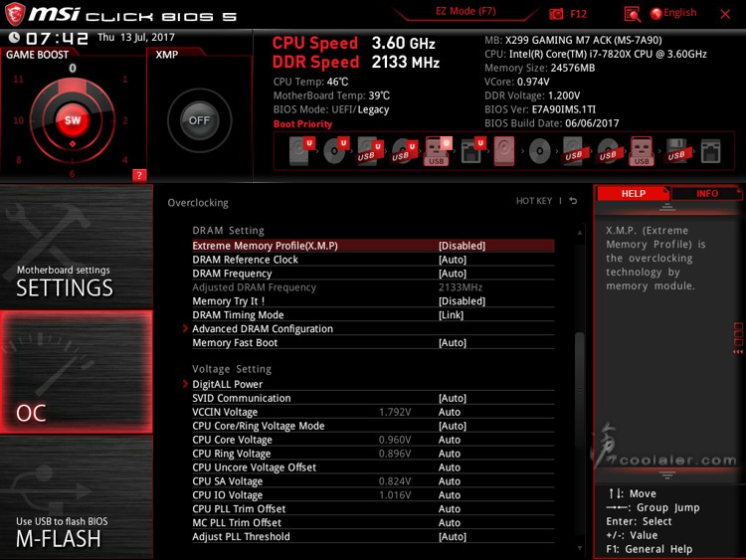Image resolution: width=746 pixels, height=560 pixels.
Task: Open Game Boost help question mark
Action: [139, 175]
